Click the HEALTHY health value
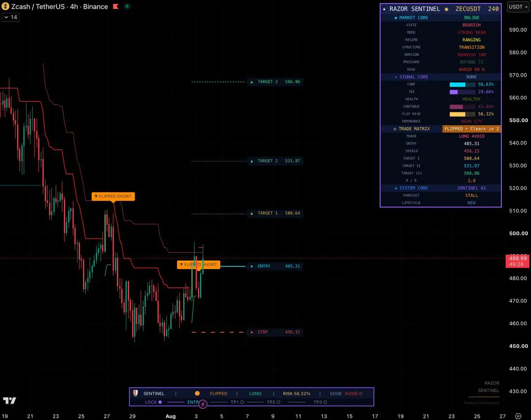This screenshot has height=420, width=531. 472,99
